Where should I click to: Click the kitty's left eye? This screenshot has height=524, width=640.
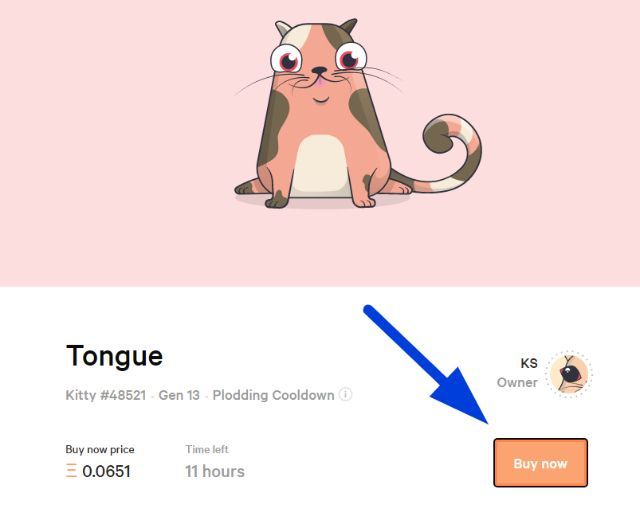coord(287,60)
